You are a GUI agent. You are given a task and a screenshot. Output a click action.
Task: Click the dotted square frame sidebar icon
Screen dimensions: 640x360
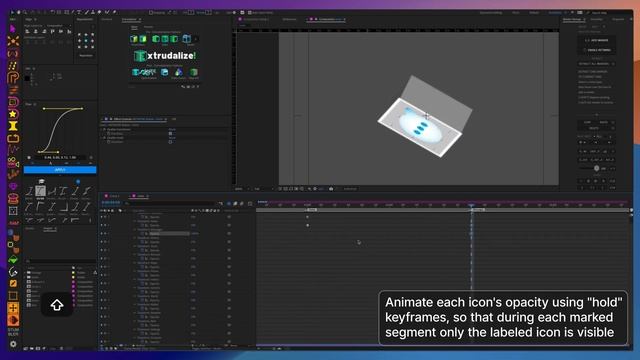click(13, 211)
